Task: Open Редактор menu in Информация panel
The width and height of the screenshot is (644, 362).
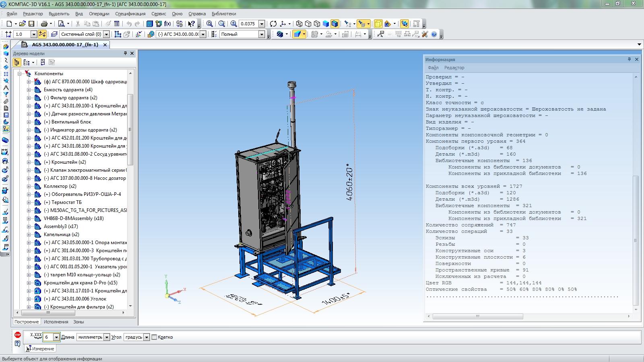Action: [x=454, y=68]
